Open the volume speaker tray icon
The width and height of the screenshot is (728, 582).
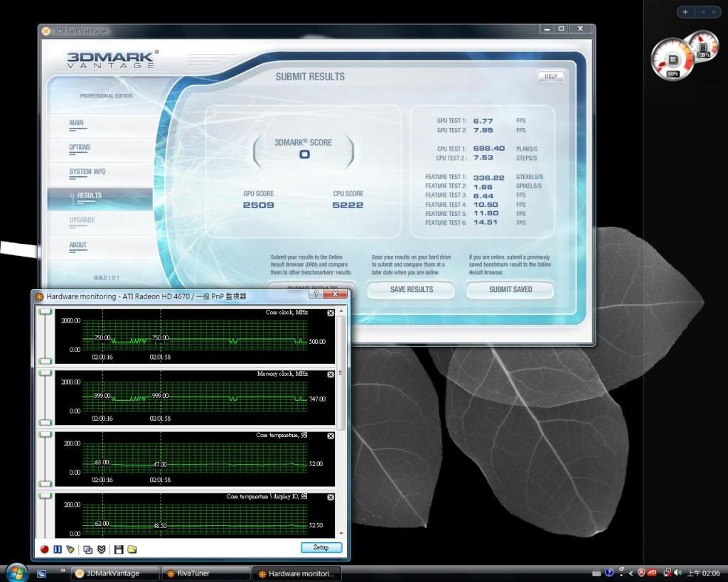click(x=678, y=573)
